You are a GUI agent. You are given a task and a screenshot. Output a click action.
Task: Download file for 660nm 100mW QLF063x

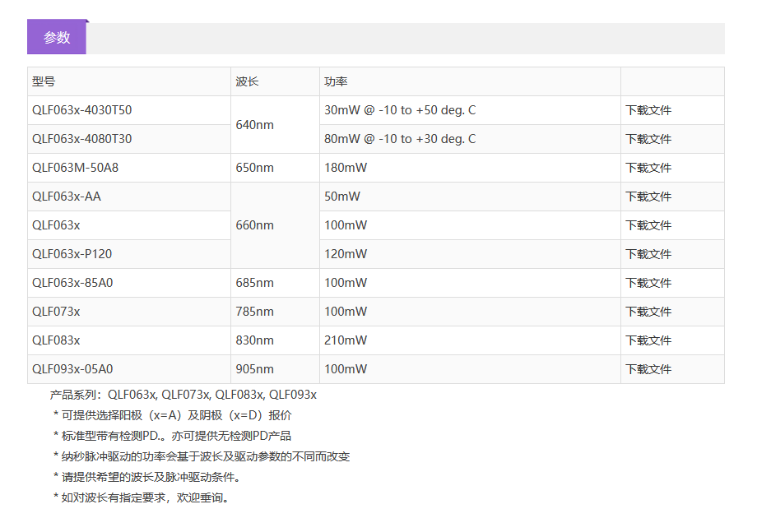648,225
